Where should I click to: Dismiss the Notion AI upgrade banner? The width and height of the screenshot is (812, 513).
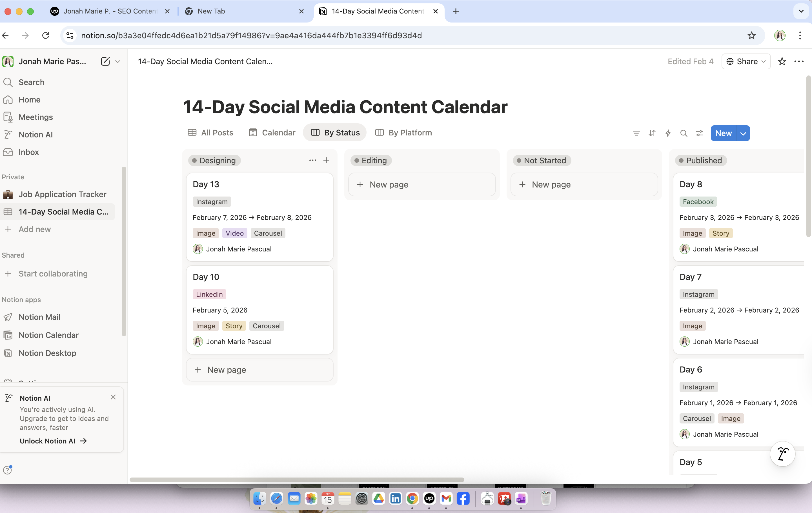point(113,397)
